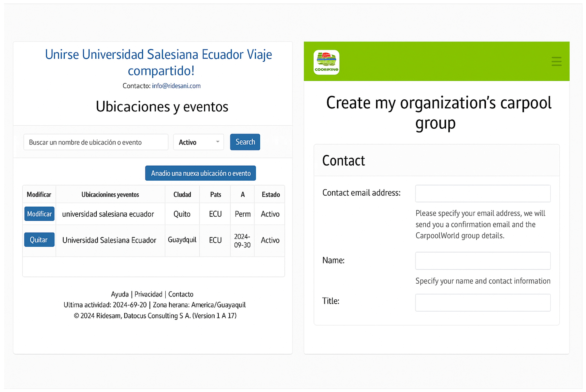Click the Cludad column header

pos(182,194)
